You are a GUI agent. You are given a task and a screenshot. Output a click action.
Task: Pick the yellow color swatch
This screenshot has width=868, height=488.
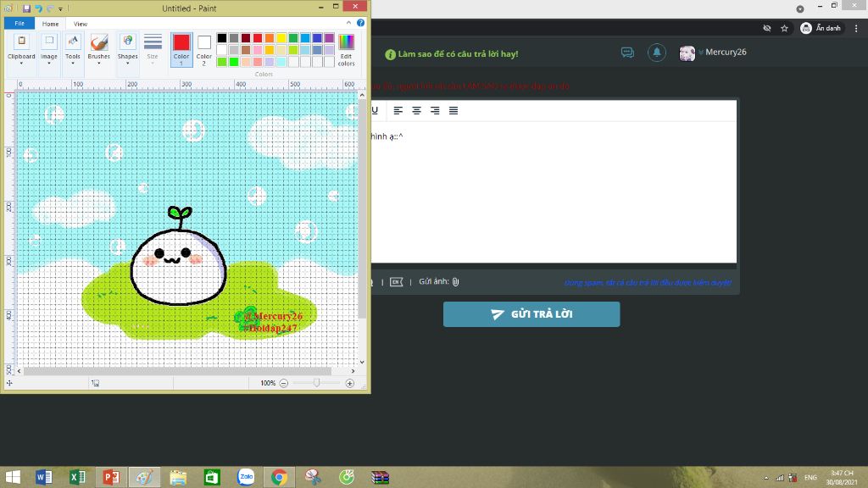pos(281,38)
